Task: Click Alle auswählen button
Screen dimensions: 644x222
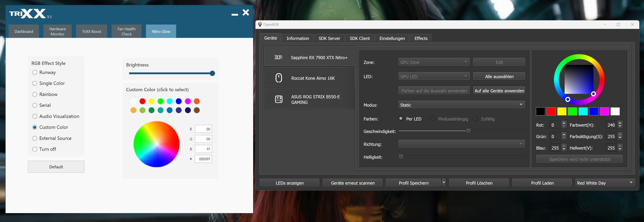Action: click(x=499, y=76)
